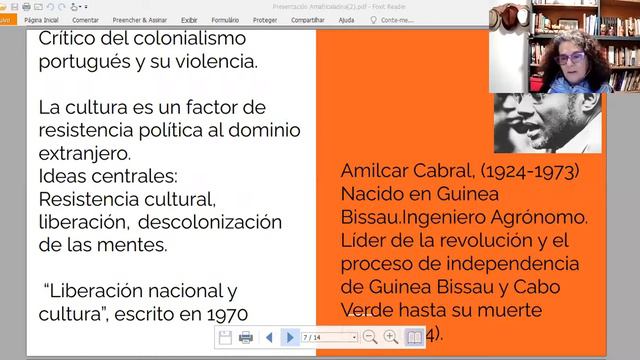The image size is (640, 360).
Task: Click the email icon next to Print at the top
Action: [x=38, y=7]
